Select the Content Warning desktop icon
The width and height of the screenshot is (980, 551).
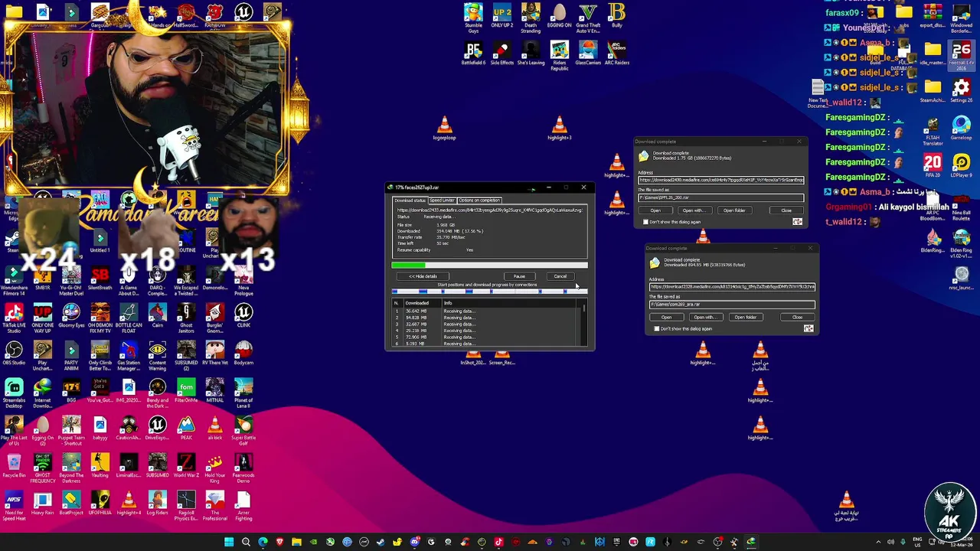coord(157,354)
